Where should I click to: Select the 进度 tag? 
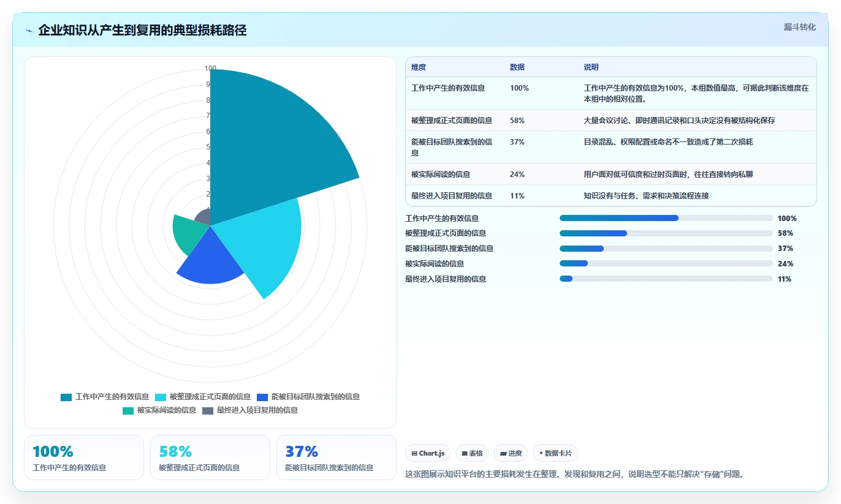point(511,453)
